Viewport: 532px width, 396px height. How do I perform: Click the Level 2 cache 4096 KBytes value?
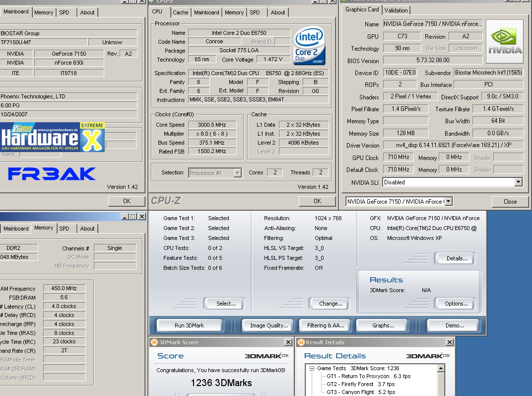(303, 143)
